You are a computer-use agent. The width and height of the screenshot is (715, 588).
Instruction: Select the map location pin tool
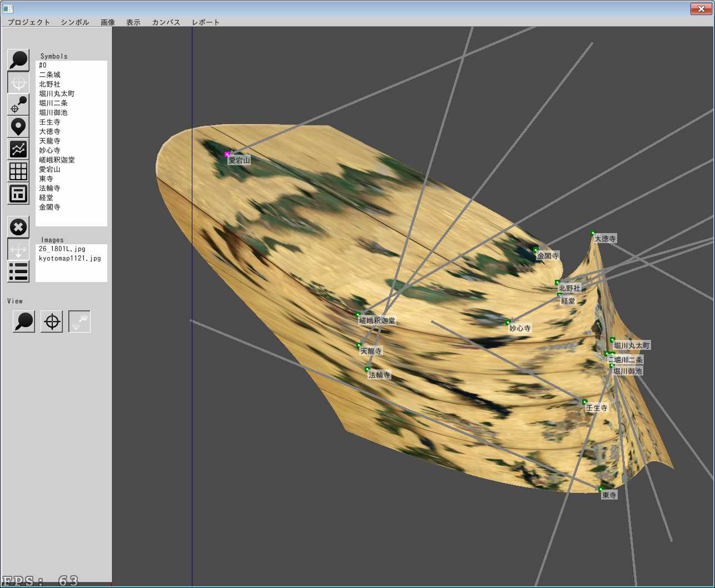[x=18, y=127]
